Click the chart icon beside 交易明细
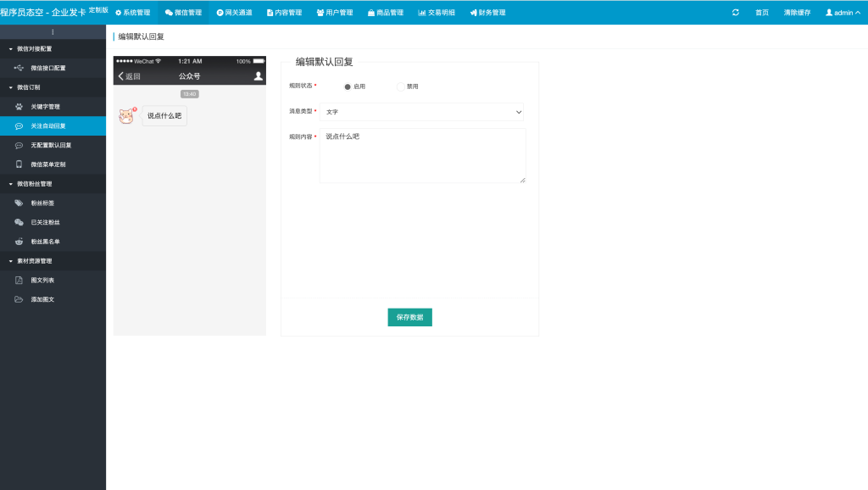This screenshot has width=868, height=490. 422,13
